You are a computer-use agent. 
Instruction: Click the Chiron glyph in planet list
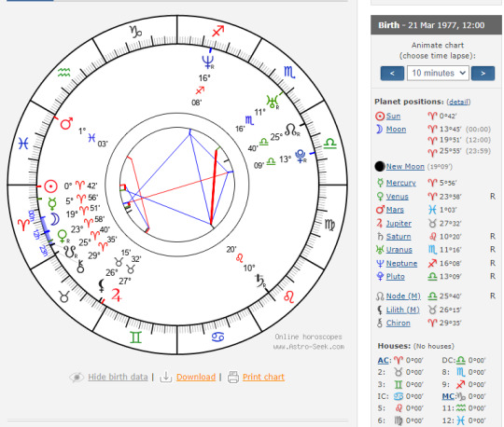(x=380, y=323)
